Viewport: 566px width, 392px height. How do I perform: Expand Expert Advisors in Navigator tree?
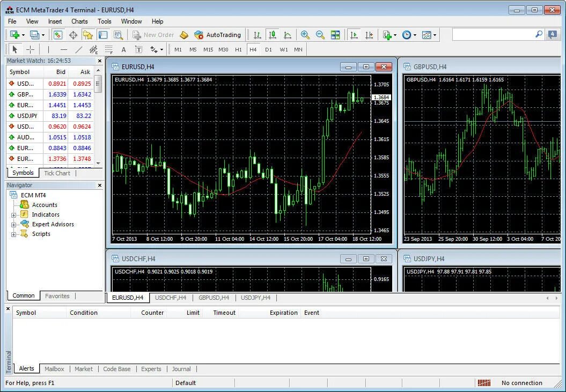(x=14, y=225)
